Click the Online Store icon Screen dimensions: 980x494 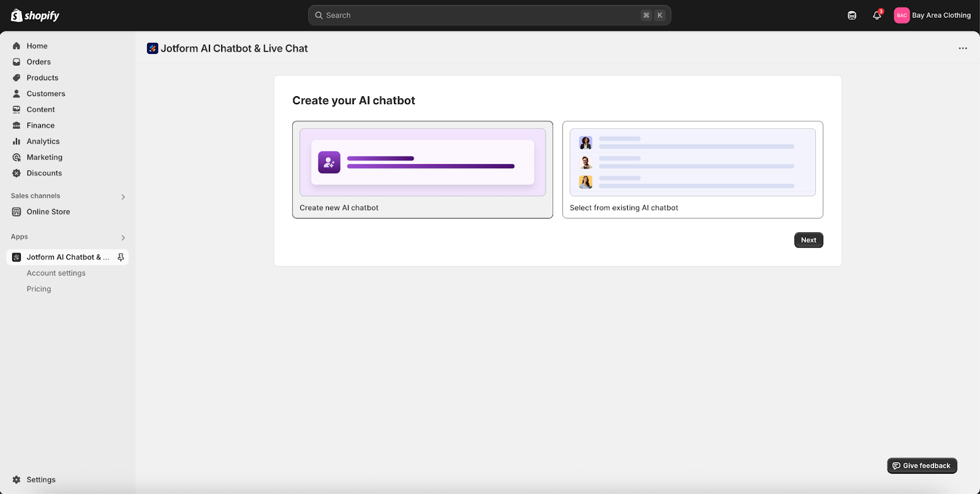point(17,212)
